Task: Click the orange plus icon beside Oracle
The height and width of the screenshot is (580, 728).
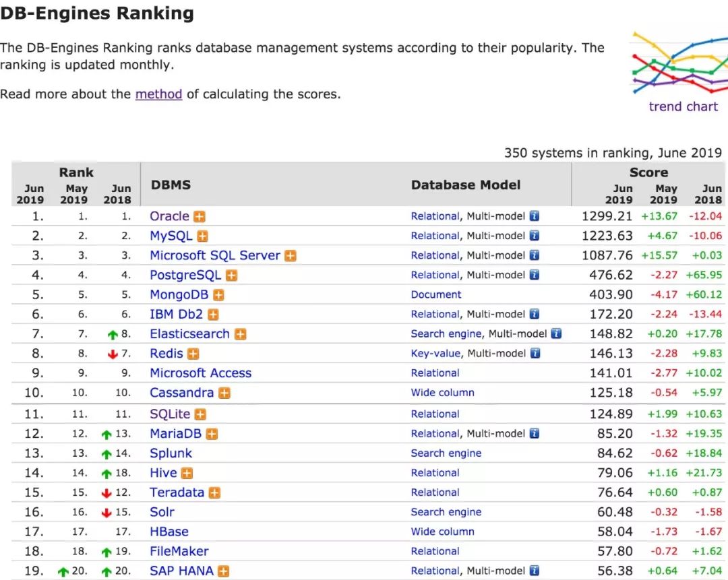Action: point(200,217)
